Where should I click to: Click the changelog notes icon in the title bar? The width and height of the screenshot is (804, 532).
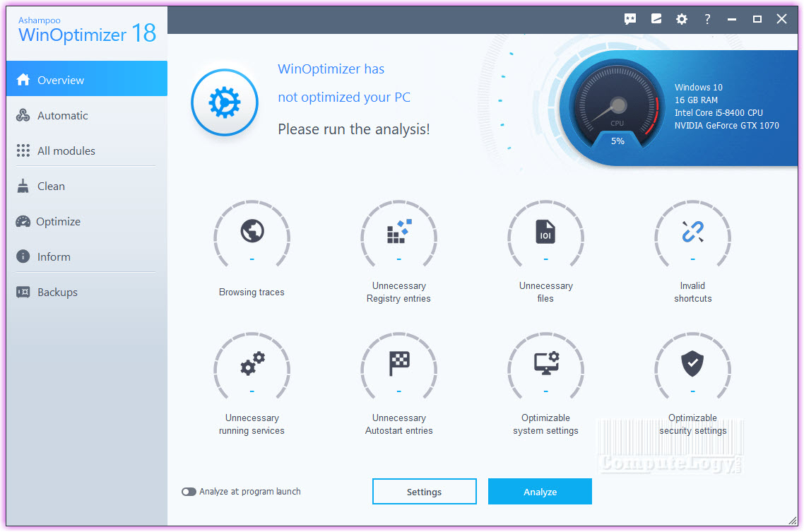pos(656,19)
